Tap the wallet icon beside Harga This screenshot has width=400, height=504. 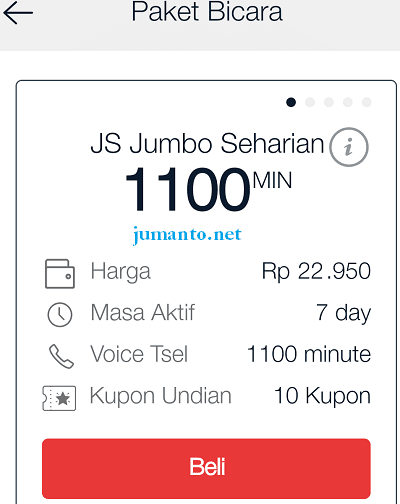60,274
